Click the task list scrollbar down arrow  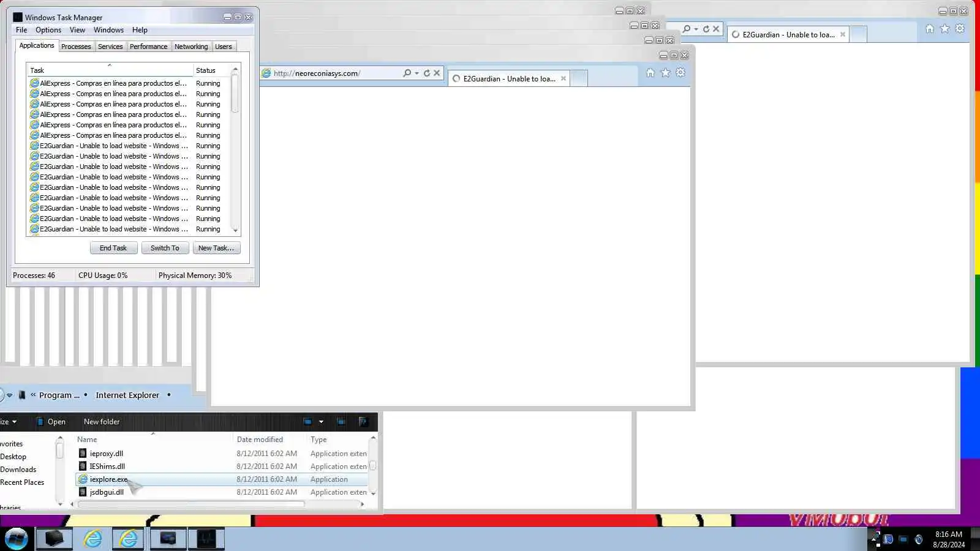point(235,230)
